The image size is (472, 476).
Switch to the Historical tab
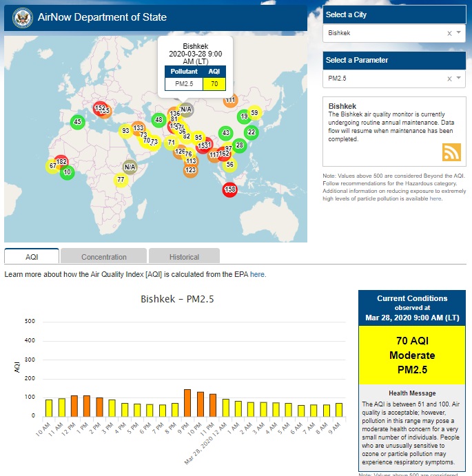(x=184, y=257)
